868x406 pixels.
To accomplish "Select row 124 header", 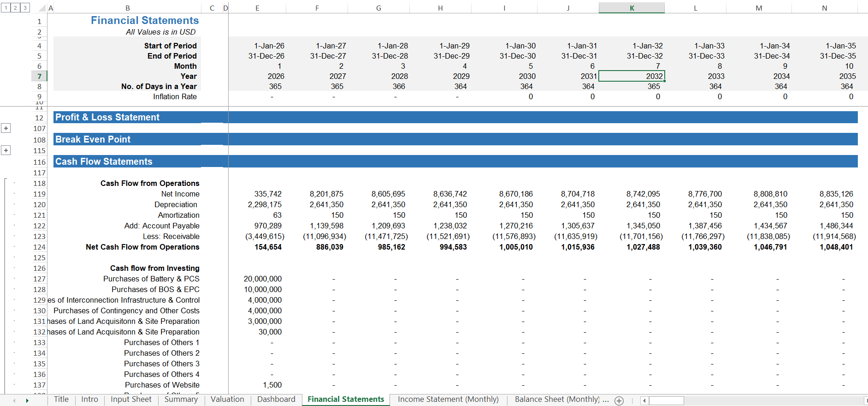I will tap(39, 247).
